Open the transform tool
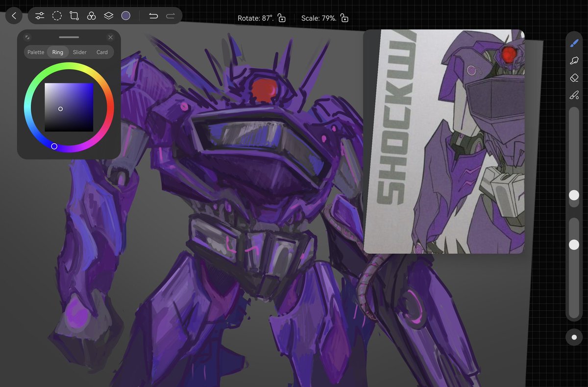588x387 pixels. pos(74,16)
